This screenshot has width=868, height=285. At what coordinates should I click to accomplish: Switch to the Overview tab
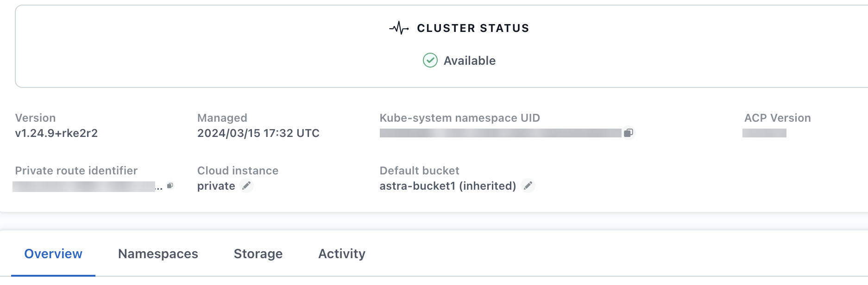pyautogui.click(x=53, y=254)
